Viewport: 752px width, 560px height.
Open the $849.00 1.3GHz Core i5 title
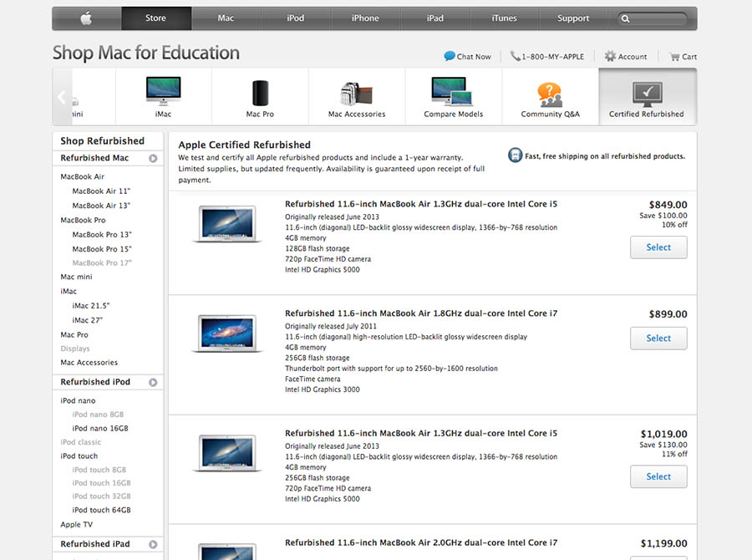(421, 204)
